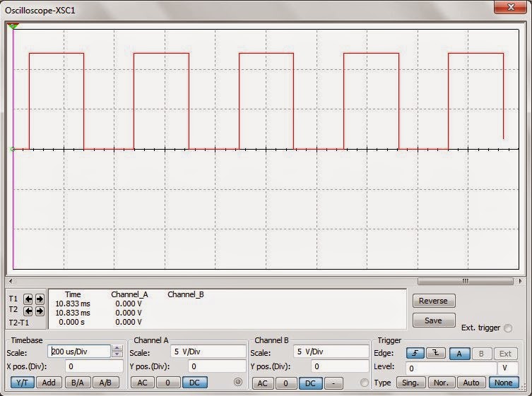The width and height of the screenshot is (532, 396).
Task: Click the Channel B terminal indicator
Action: [365, 383]
